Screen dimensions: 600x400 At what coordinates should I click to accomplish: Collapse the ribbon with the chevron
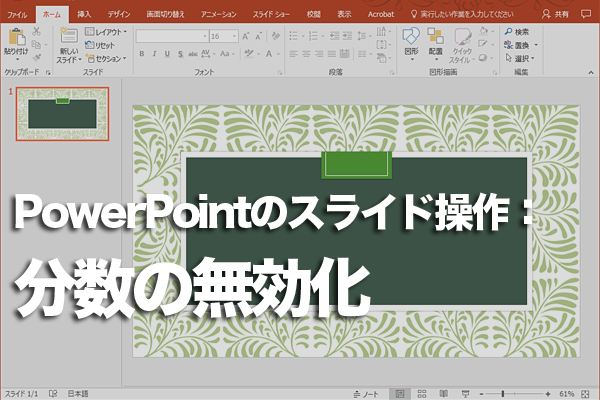coord(591,72)
